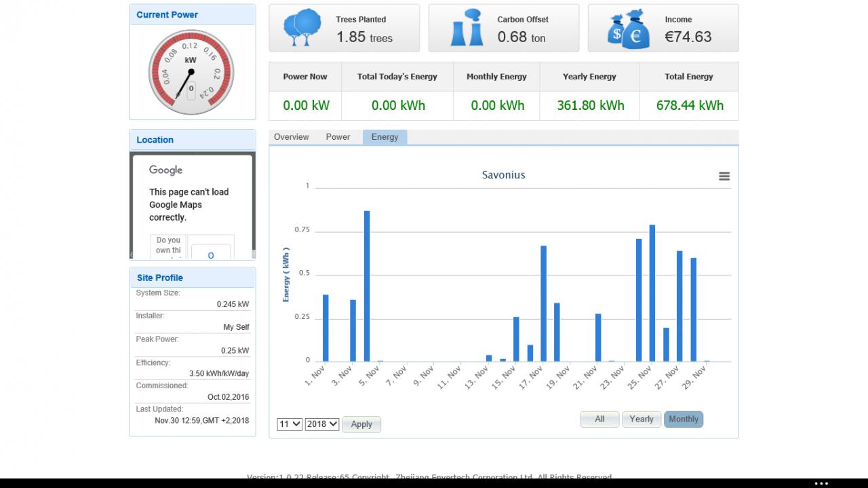
Task: Click the System Size value 0.245 kW
Action: coord(233,304)
